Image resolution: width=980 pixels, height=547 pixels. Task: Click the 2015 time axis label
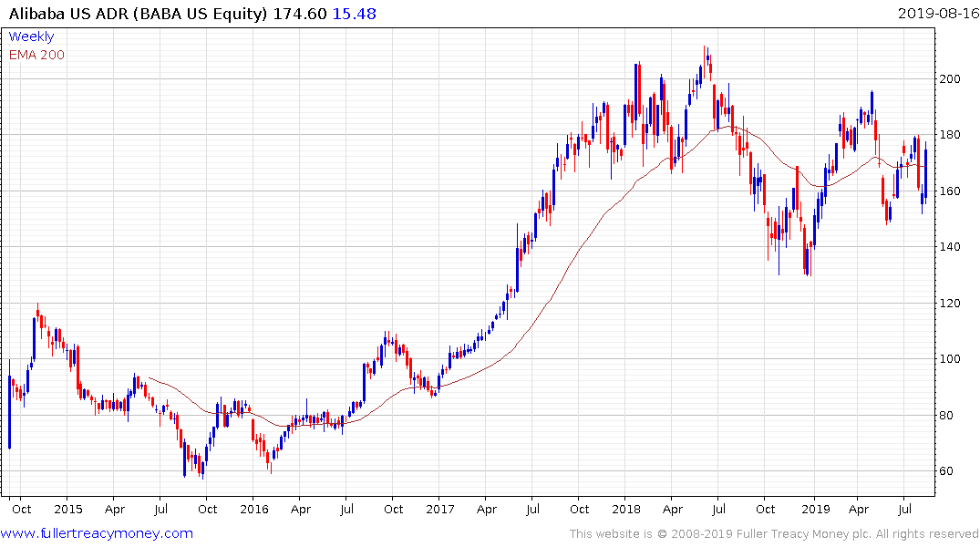coord(68,509)
